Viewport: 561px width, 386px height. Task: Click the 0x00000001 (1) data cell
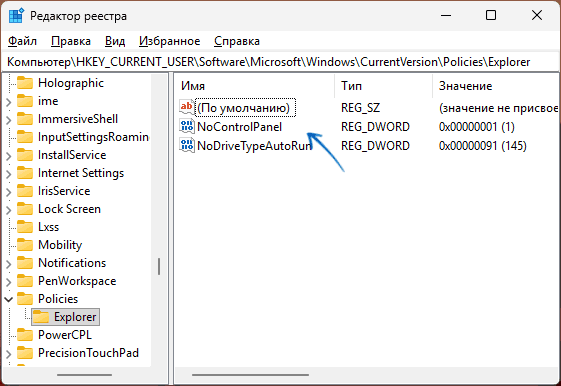coord(477,127)
